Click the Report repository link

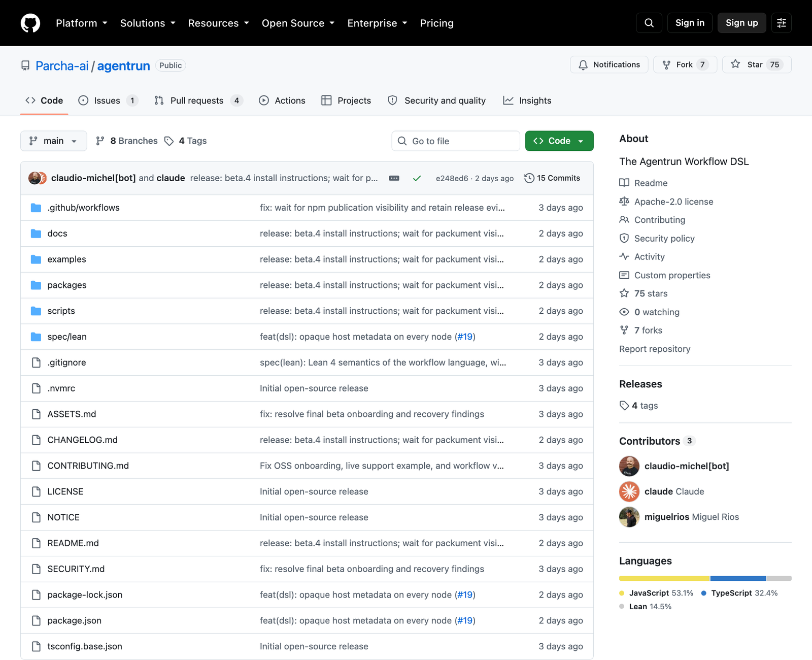pyautogui.click(x=655, y=349)
